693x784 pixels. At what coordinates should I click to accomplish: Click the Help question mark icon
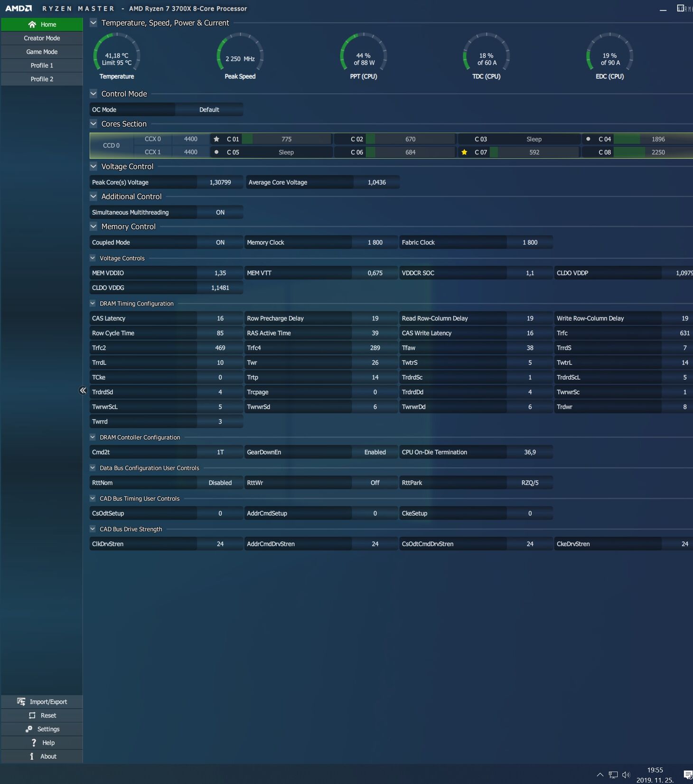(33, 743)
